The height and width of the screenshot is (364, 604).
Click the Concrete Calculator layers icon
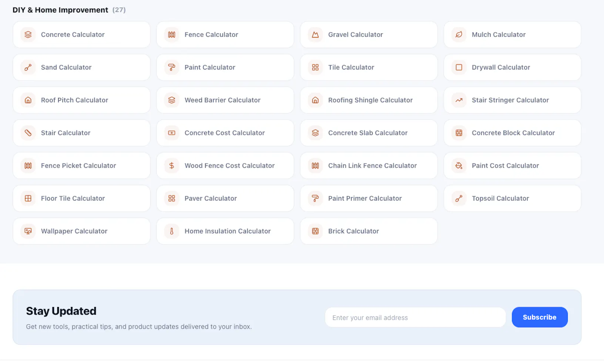click(x=28, y=35)
